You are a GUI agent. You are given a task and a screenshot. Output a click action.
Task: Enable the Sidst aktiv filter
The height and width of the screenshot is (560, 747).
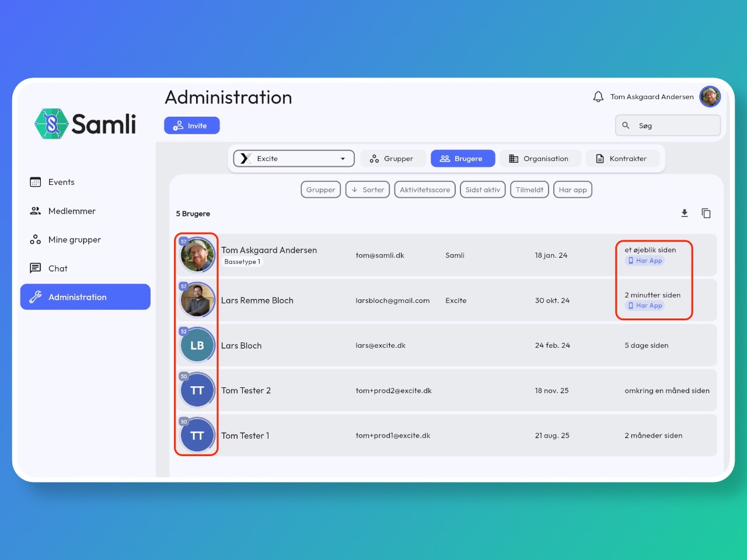[483, 190]
